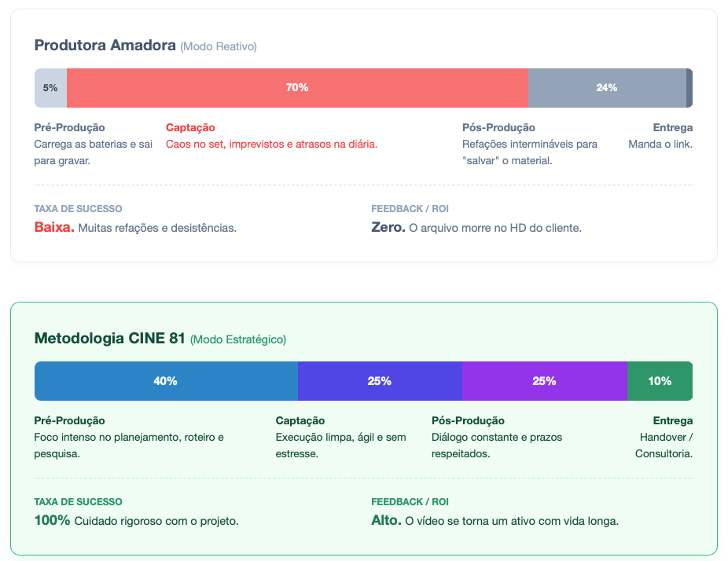This screenshot has height=561, width=728.
Task: Click the red 70% Captação bar segment
Action: [x=297, y=88]
